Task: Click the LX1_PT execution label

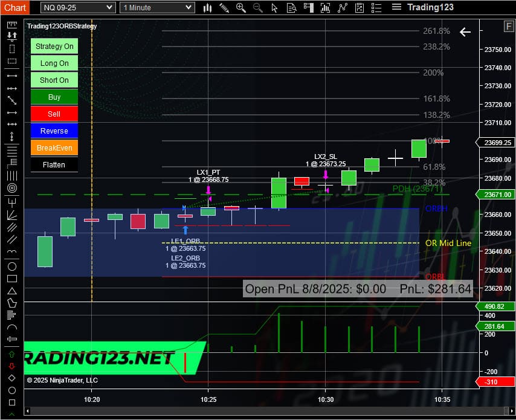Action: click(208, 176)
